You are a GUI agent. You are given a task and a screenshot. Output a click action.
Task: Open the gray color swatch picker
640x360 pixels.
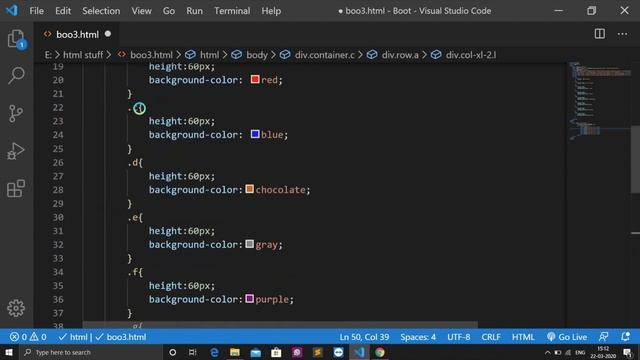coord(249,244)
